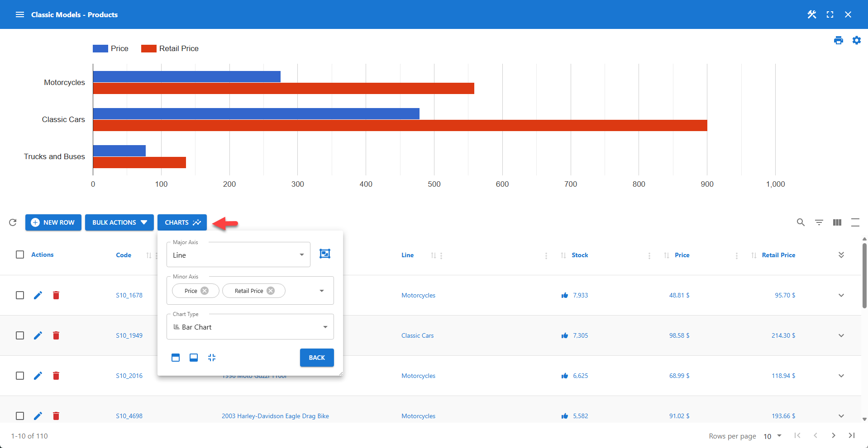Open the column visibility icon

pyautogui.click(x=837, y=222)
